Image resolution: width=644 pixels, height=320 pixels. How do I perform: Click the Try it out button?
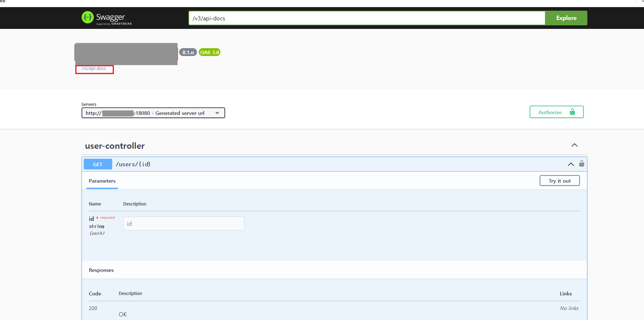(560, 181)
